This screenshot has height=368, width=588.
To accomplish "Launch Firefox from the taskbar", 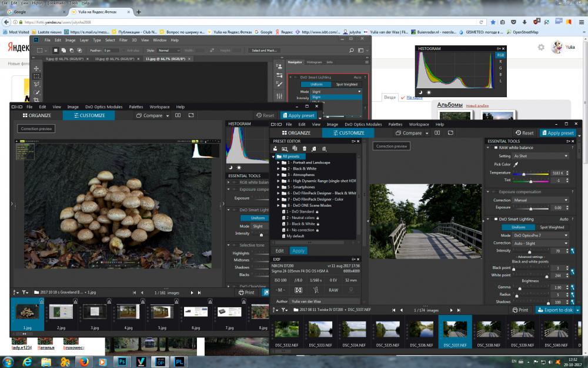I will pos(84,362).
